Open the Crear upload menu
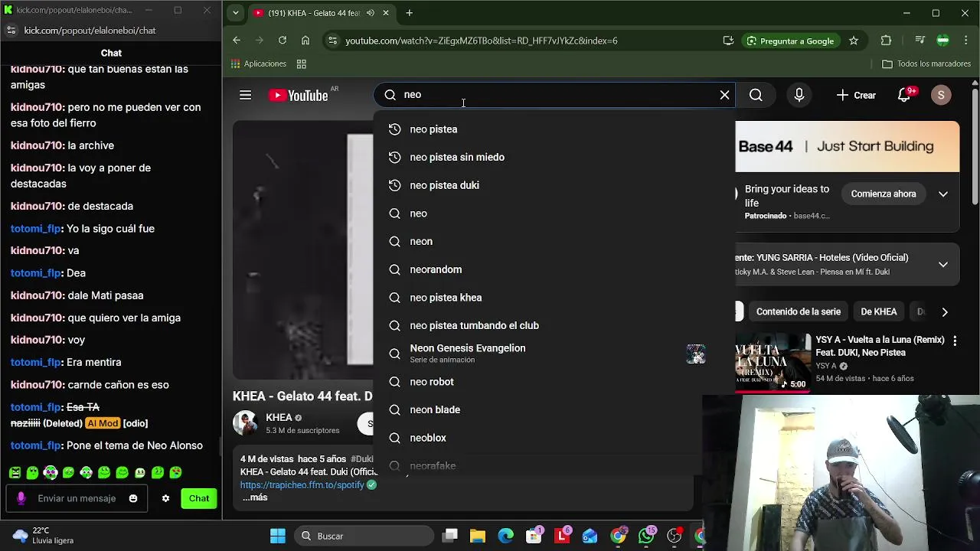This screenshot has height=551, width=980. coord(856,95)
